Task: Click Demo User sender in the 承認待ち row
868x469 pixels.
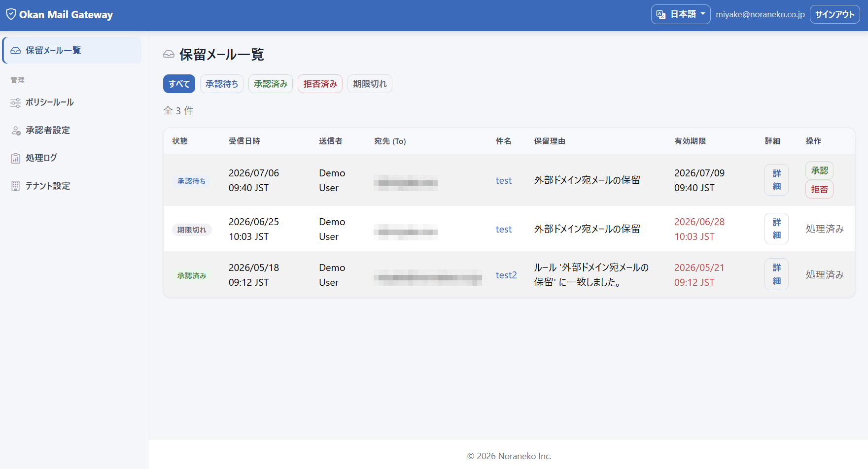Action: 332,180
